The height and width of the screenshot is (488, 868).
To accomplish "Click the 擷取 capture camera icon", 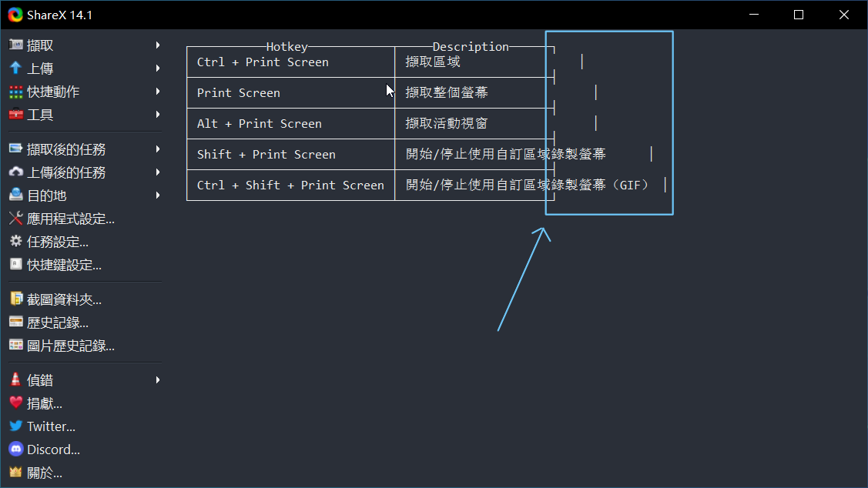I will 16,45.
